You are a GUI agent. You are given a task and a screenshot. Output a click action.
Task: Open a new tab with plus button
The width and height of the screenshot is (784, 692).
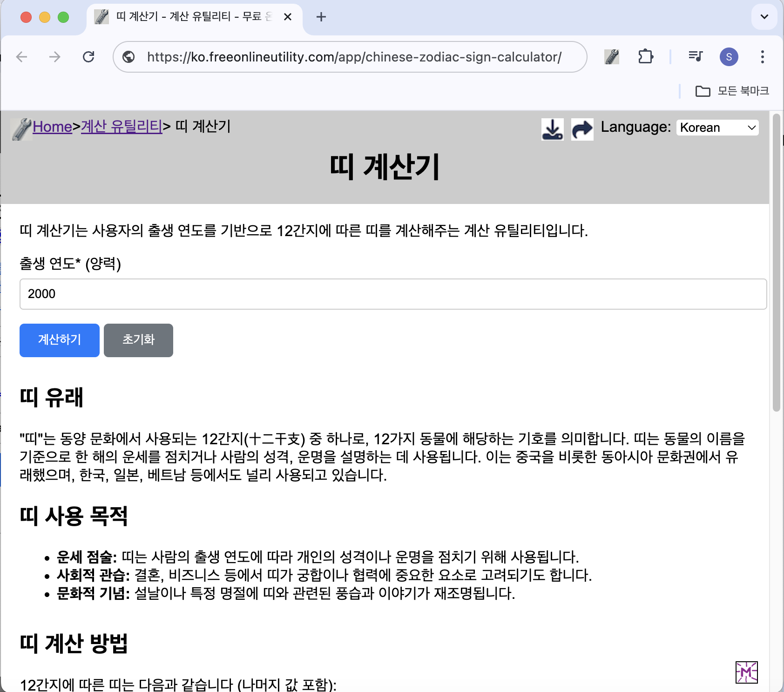(x=321, y=17)
